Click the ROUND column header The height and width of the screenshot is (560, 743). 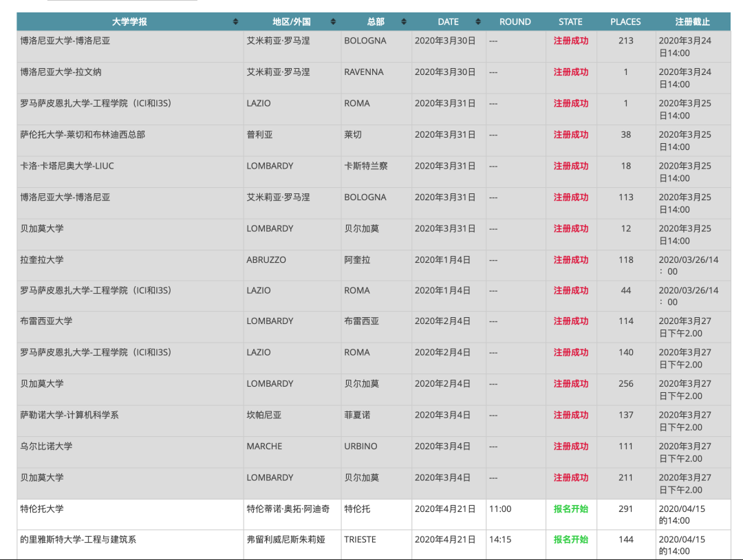click(x=515, y=22)
